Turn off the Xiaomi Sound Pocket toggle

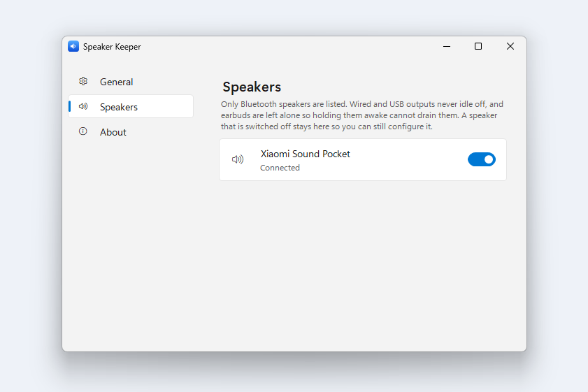[482, 159]
